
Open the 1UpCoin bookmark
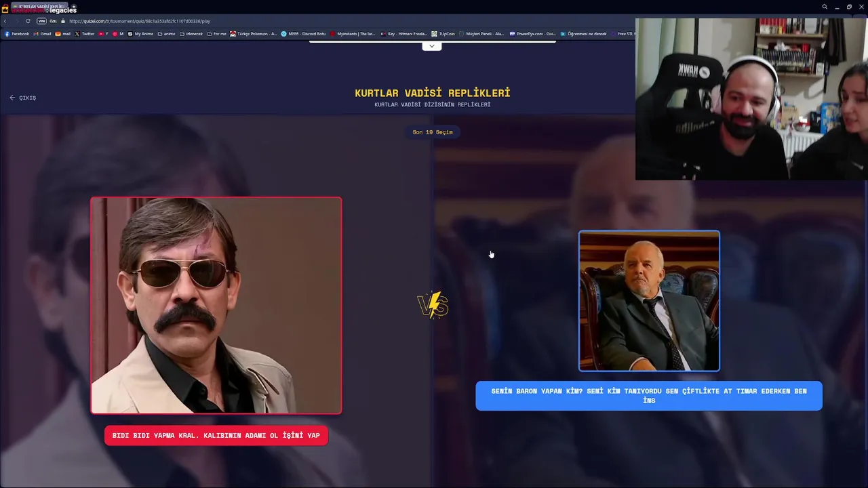click(443, 34)
